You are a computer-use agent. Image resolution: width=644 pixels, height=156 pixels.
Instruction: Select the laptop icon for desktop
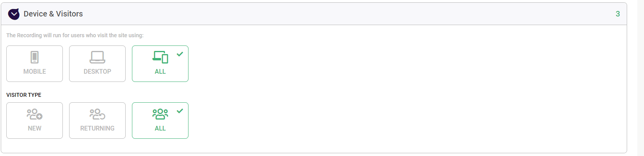97,57
